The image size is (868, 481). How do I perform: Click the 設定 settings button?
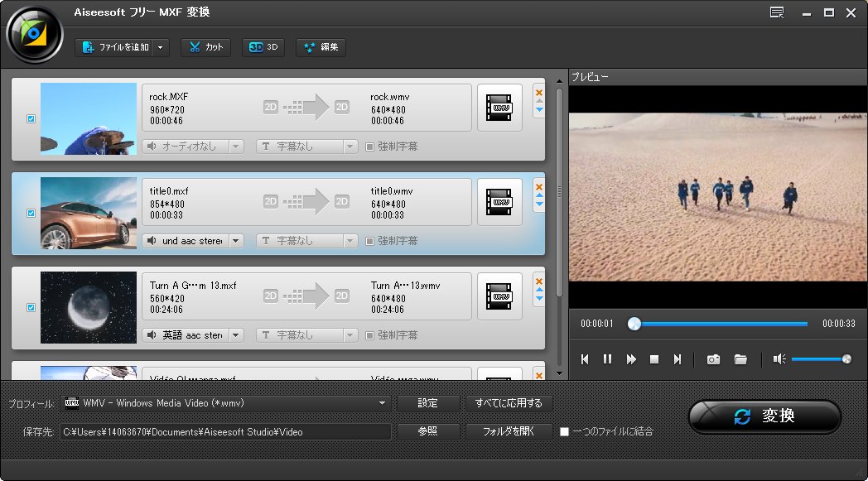point(428,403)
